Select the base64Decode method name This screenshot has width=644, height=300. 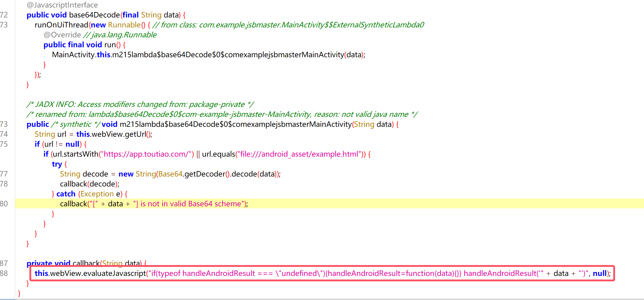[94, 15]
